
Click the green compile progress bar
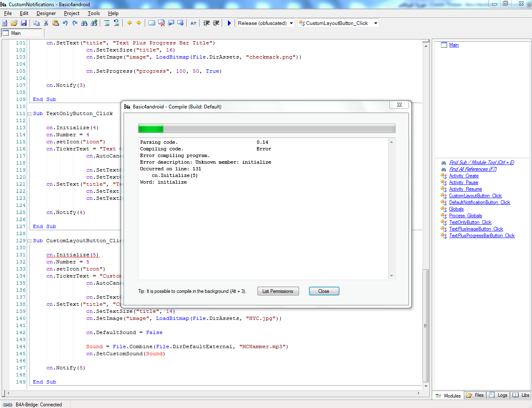[x=267, y=128]
